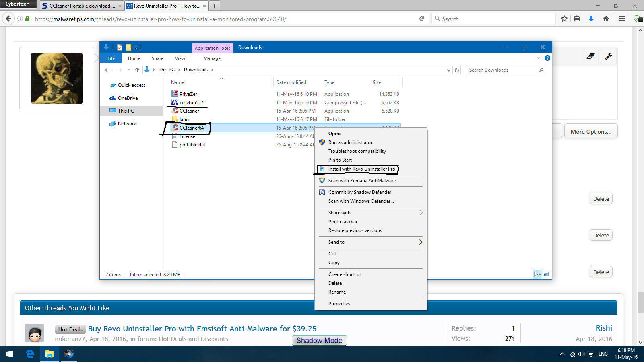Expand the Send to submenu
The width and height of the screenshot is (644, 362).
click(x=421, y=242)
